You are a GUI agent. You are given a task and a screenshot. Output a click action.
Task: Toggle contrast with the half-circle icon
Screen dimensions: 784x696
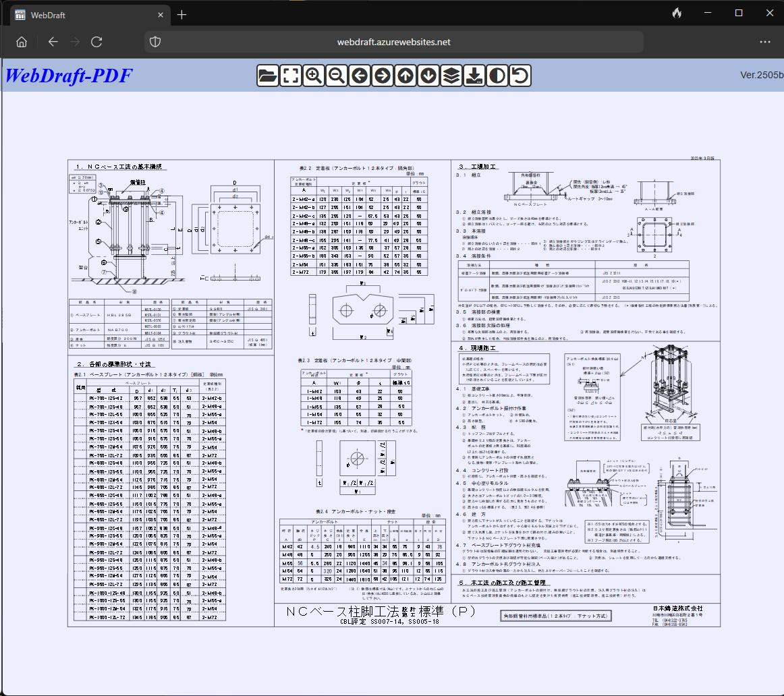pos(497,76)
